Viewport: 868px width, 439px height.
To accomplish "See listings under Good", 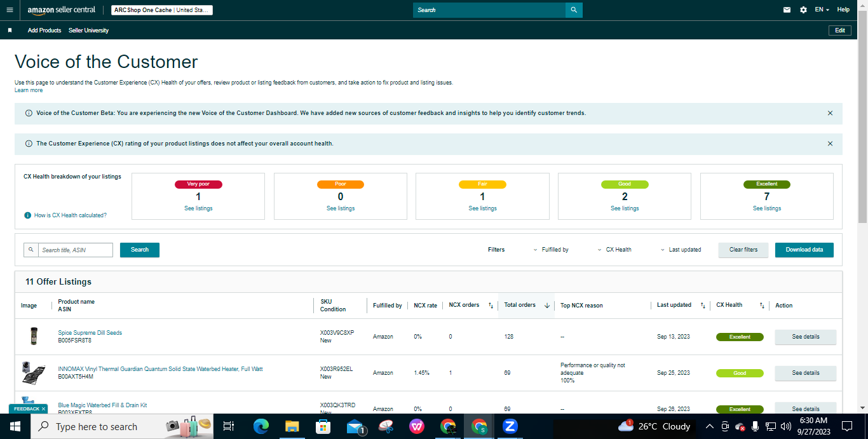I will pos(625,208).
